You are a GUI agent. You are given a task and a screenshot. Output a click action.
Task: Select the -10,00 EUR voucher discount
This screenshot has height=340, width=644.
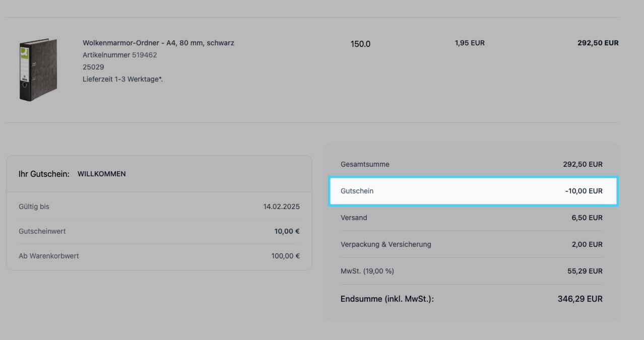(x=584, y=191)
